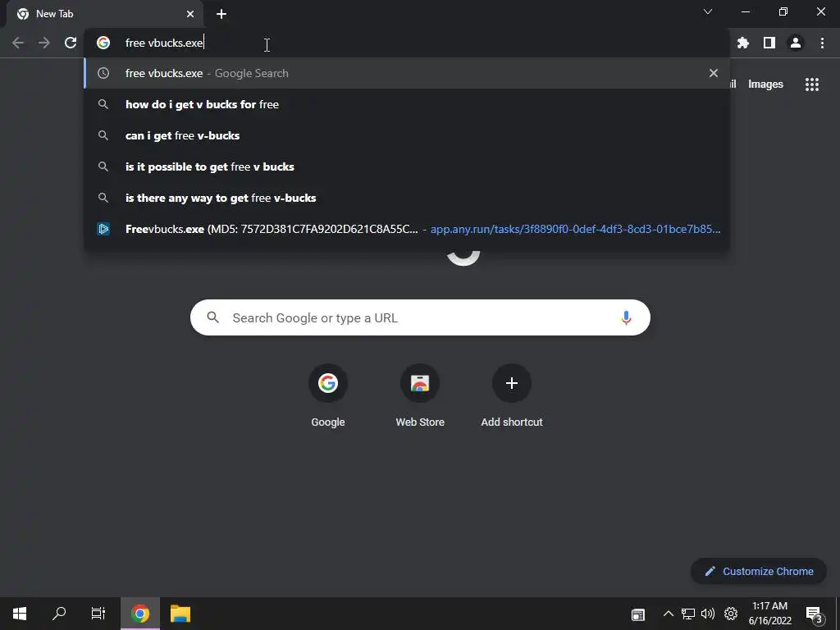Click the 'Search Google or type a URL' box
Viewport: 840px width, 630px height.
coord(420,317)
